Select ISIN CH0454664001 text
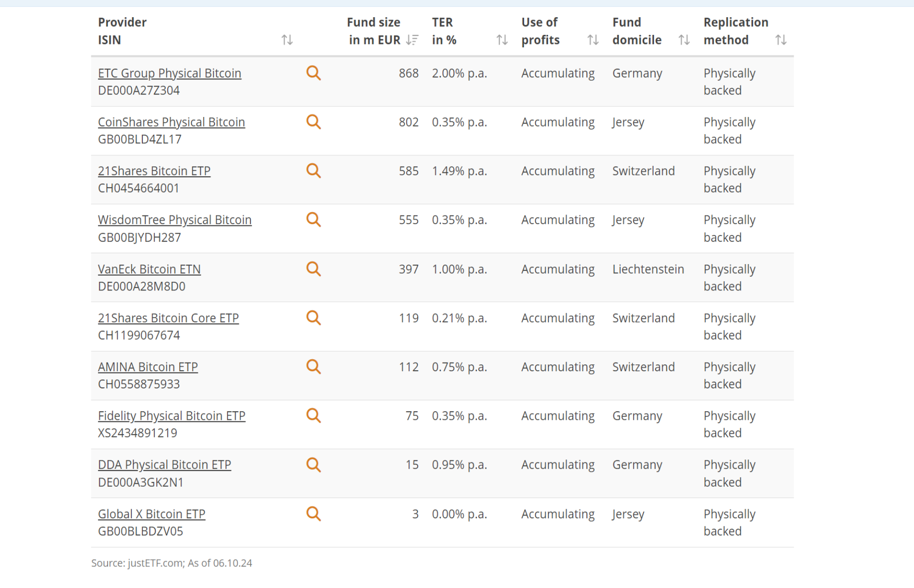The width and height of the screenshot is (914, 588). point(139,188)
